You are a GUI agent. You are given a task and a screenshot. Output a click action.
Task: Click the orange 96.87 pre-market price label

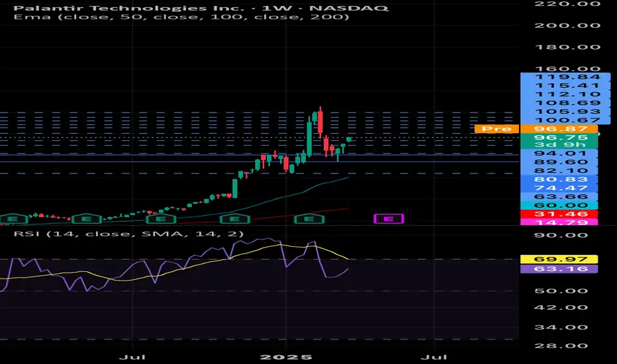pos(559,128)
